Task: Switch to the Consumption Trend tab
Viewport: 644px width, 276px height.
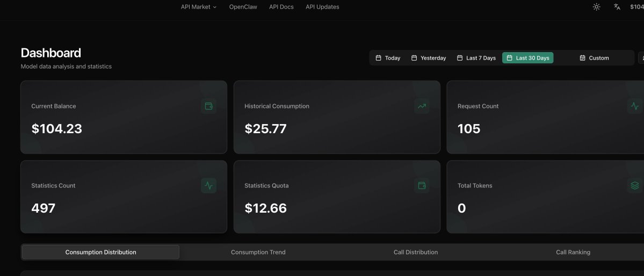Action: [258, 252]
